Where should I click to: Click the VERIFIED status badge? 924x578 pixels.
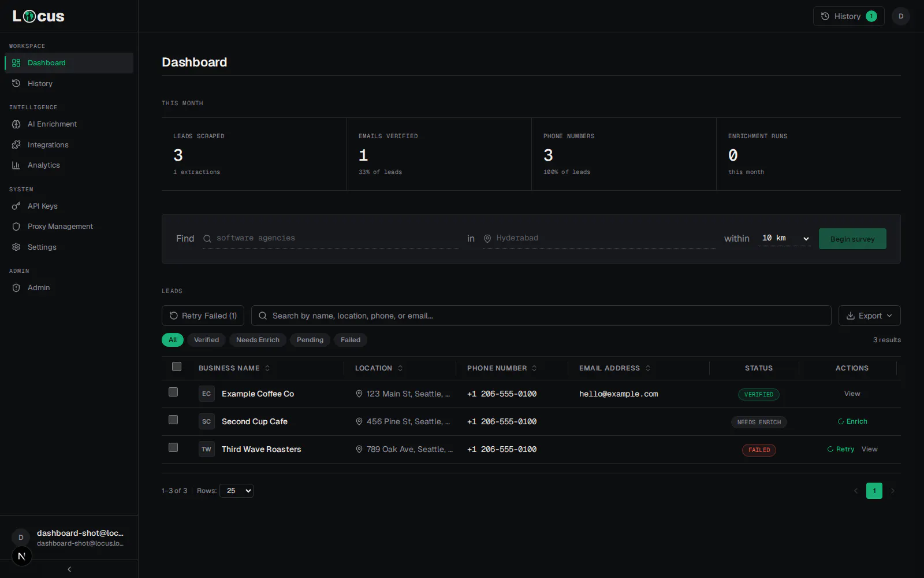pyautogui.click(x=759, y=394)
